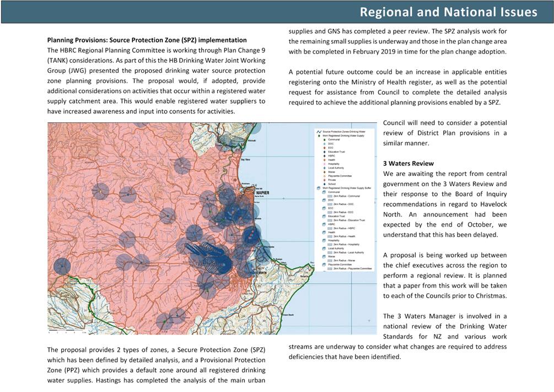Image resolution: width=554 pixels, height=392 pixels.
Task: Click the 2km Radius - ECC swatch
Action: pyautogui.click(x=330, y=212)
